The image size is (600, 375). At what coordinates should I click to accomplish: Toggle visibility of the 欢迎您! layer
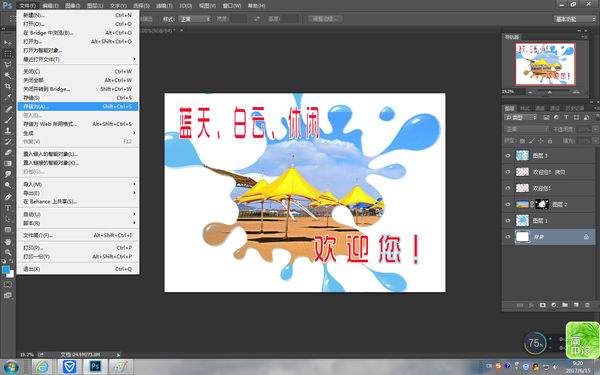click(x=508, y=188)
